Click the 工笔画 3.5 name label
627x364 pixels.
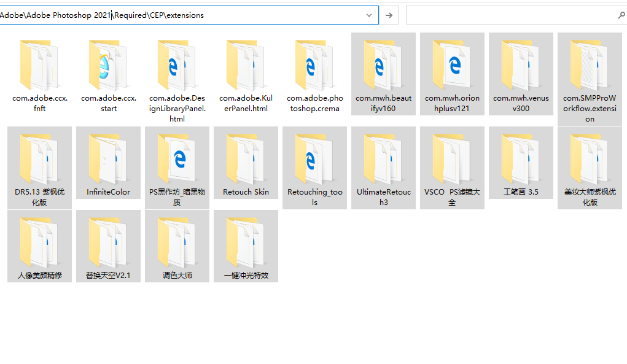(x=521, y=192)
